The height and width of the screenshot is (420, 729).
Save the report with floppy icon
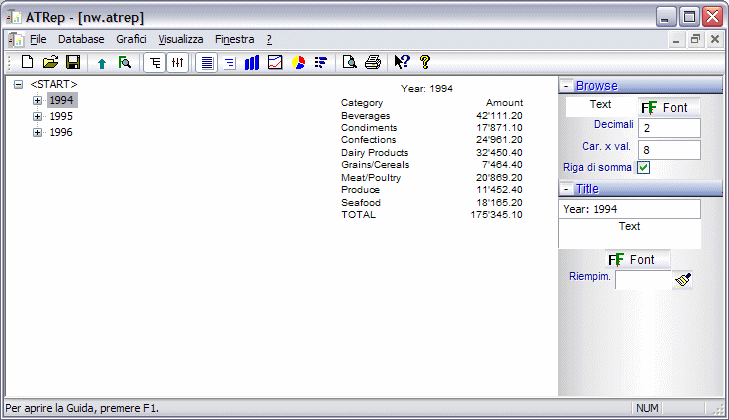click(x=73, y=62)
